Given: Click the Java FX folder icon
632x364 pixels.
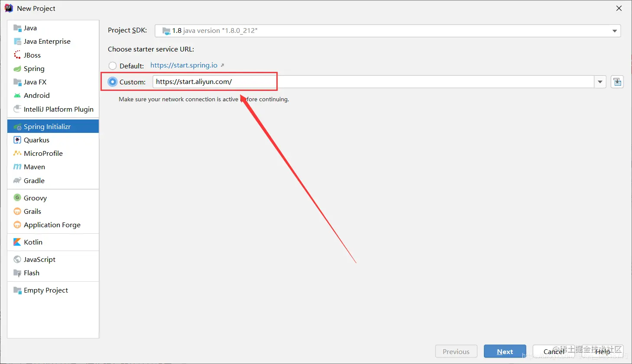Looking at the screenshot, I should point(17,82).
